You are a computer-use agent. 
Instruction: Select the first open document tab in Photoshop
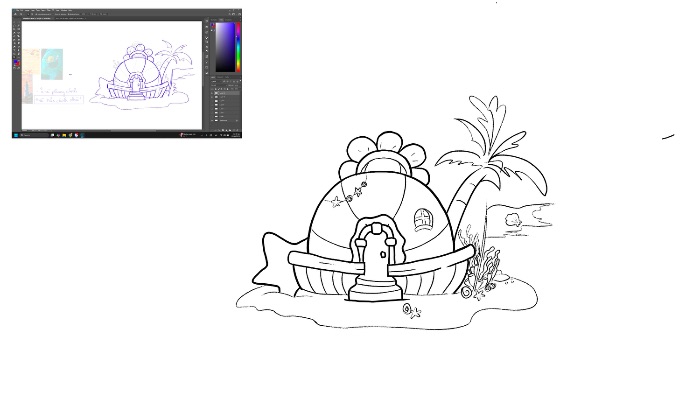pyautogui.click(x=37, y=18)
